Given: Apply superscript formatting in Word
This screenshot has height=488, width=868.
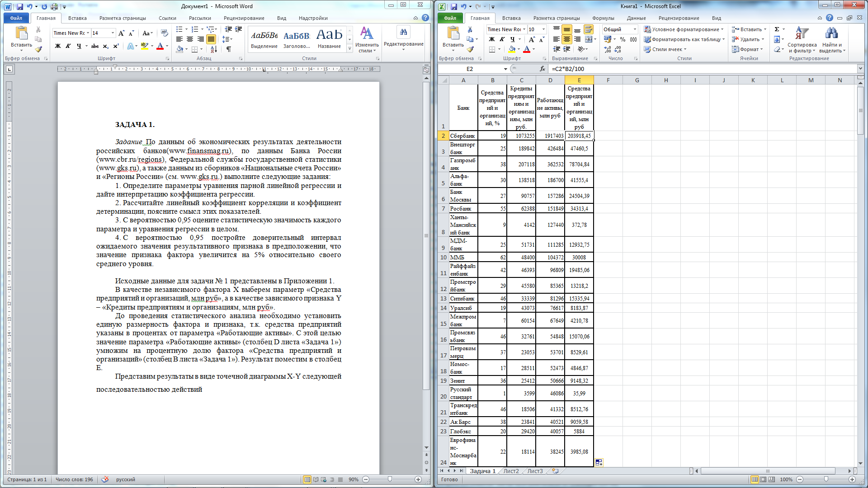Looking at the screenshot, I should (116, 46).
